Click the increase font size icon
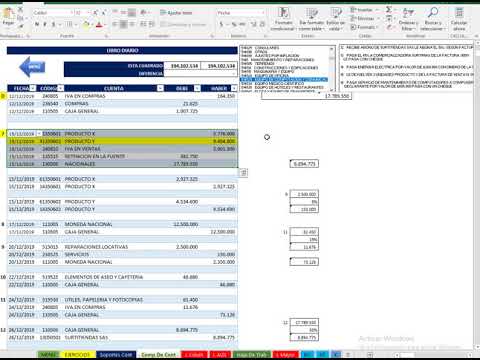 (95, 13)
